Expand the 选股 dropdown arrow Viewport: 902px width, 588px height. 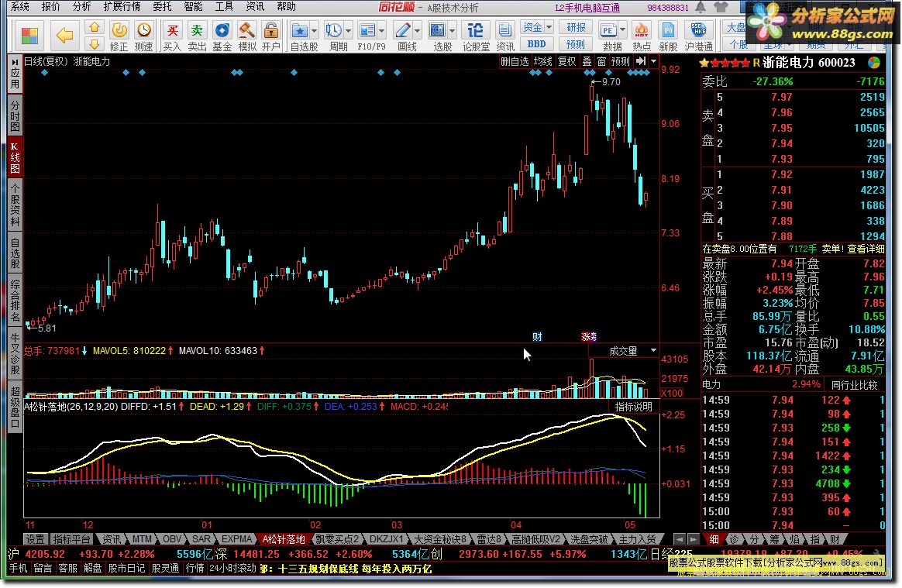tap(452, 30)
